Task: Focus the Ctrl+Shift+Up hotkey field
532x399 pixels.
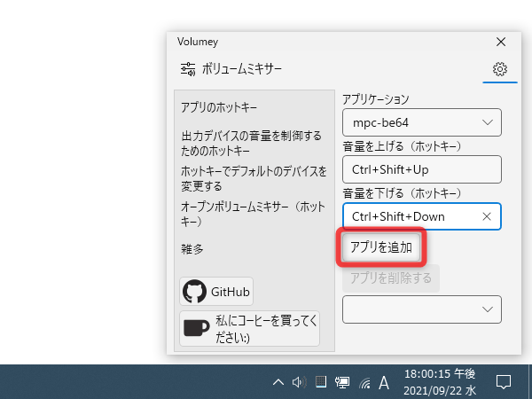Action: (422, 169)
